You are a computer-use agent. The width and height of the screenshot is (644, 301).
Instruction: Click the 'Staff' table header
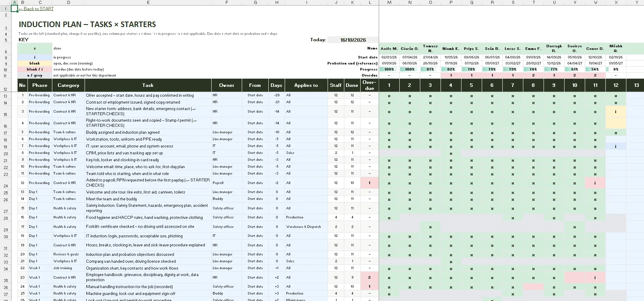(336, 85)
